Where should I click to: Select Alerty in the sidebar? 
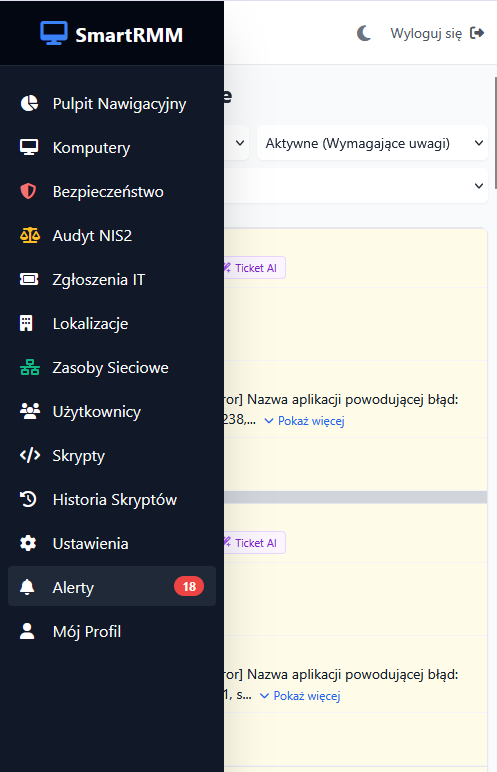point(112,586)
